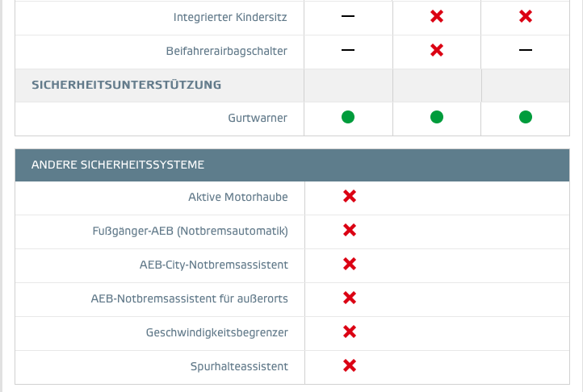Select the Andere Sicherheitssysteme header bar
This screenshot has height=392, width=583.
[x=292, y=165]
